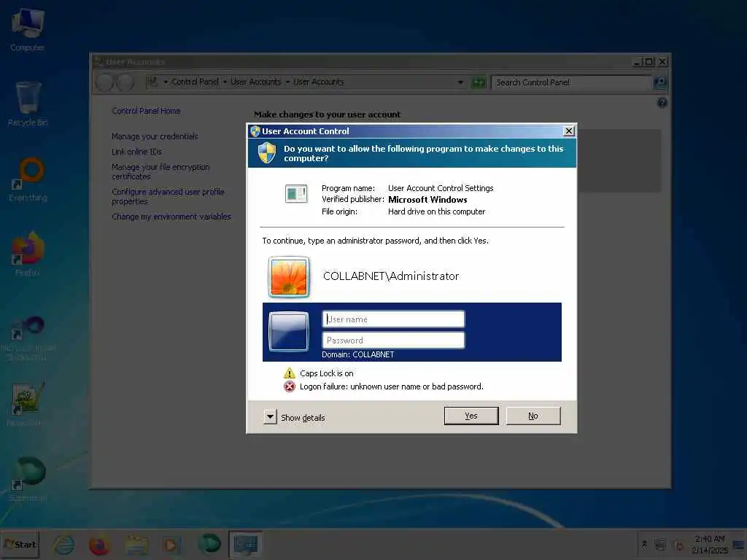Screen dimensions: 747x560
Task: Click 'Hard drive on this computer' text
Action: pyautogui.click(x=436, y=211)
